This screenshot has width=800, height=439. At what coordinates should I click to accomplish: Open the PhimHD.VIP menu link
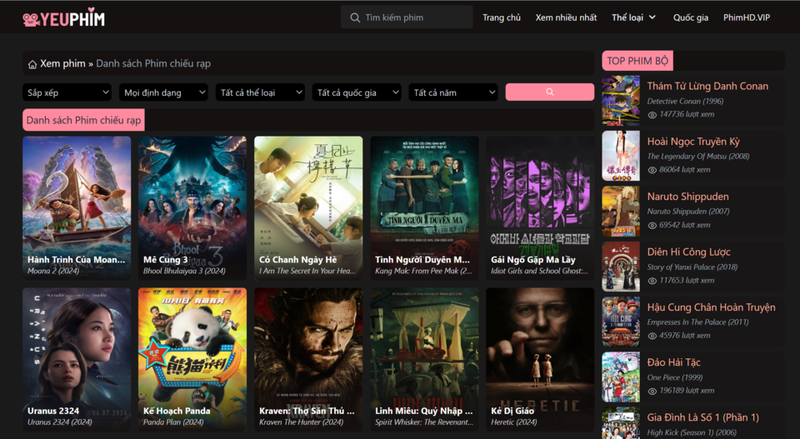[x=746, y=18]
